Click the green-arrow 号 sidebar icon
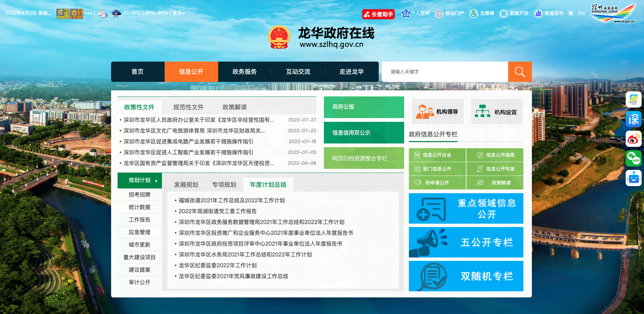 (x=633, y=99)
